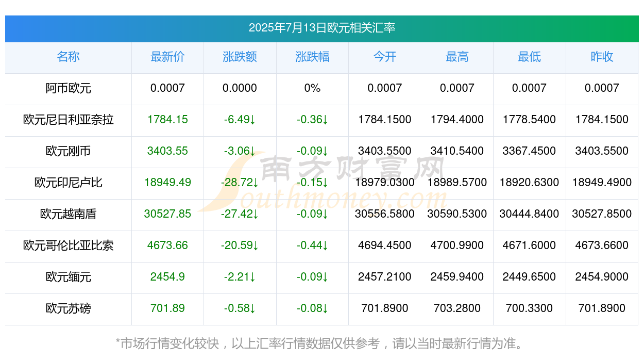Viewport: 644px width, 360px height.
Task: Click opening value 4694.4500
Action: point(385,246)
